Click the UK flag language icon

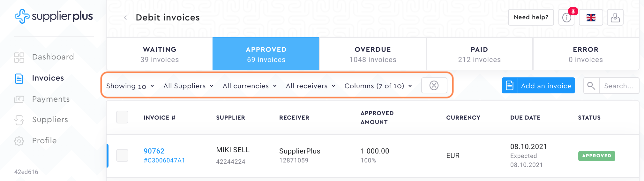591,18
